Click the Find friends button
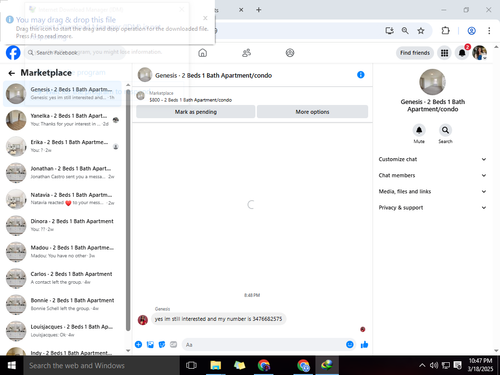Image resolution: width=500 pixels, height=375 pixels. [x=415, y=53]
